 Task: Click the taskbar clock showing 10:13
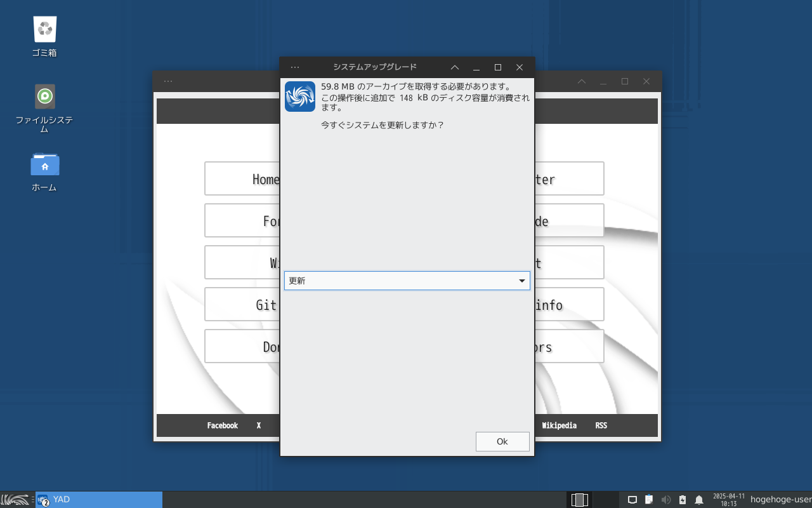pyautogui.click(x=729, y=500)
